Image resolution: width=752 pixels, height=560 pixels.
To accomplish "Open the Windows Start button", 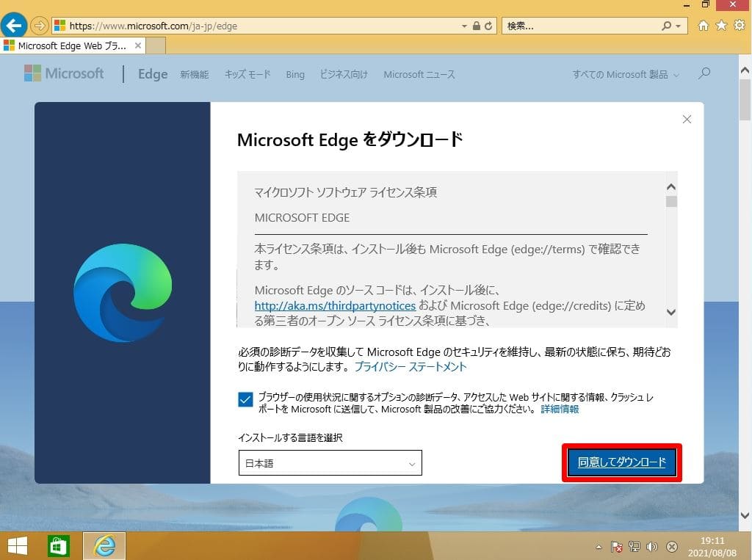I will click(x=18, y=546).
